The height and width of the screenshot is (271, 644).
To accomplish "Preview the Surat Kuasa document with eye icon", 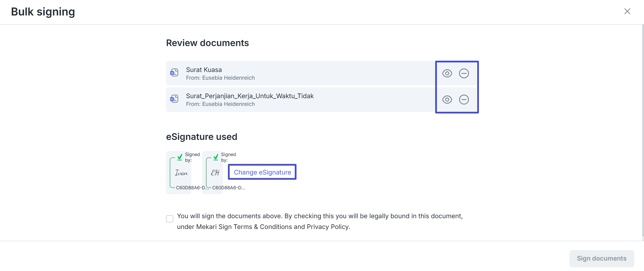I will [x=447, y=73].
